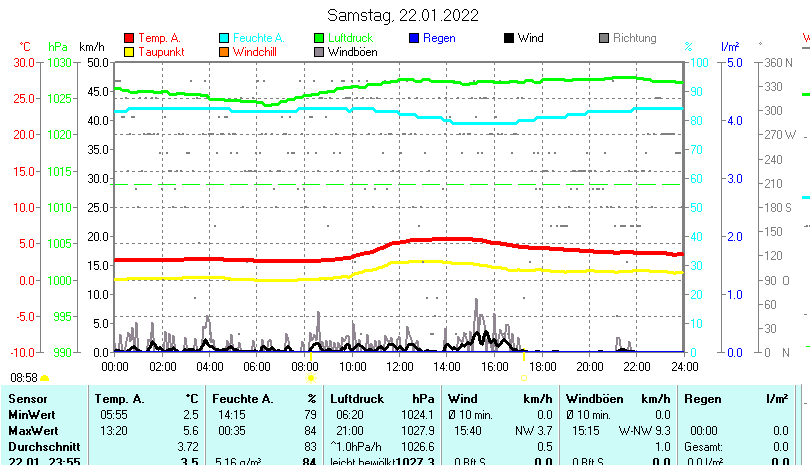Click the 12:00 time axis label
This screenshot has height=465, width=810.
coord(400,367)
